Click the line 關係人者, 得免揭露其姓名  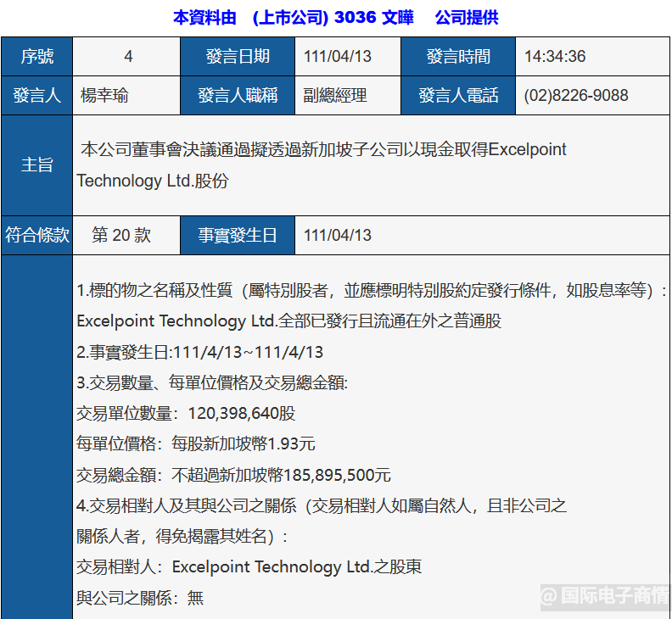coord(182,536)
